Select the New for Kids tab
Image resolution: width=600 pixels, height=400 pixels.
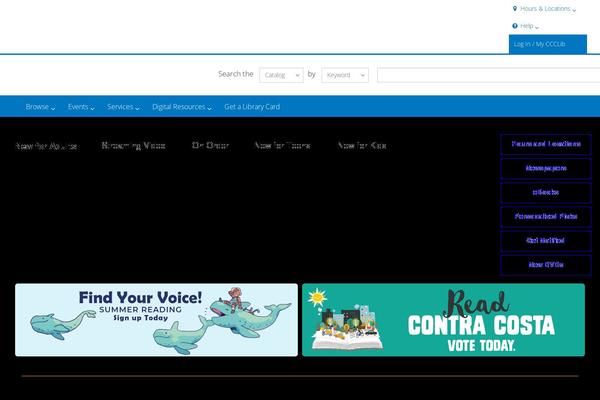(362, 145)
